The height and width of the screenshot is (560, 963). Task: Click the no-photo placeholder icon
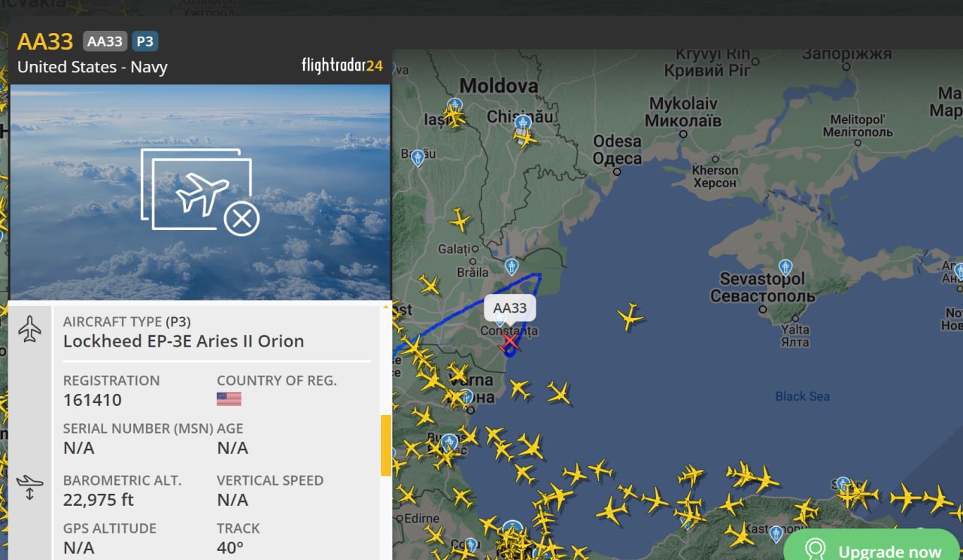[x=200, y=192]
